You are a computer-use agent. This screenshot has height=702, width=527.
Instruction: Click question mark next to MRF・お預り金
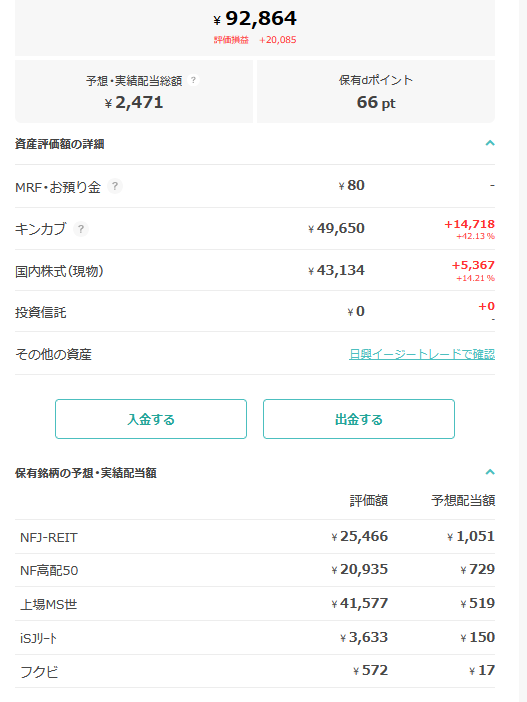[115, 186]
